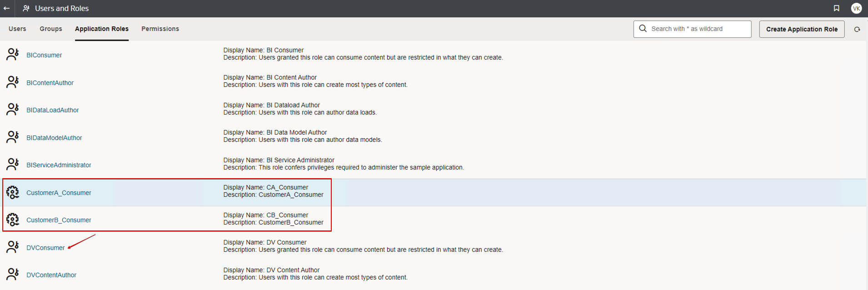This screenshot has height=290, width=868.
Task: Click the CustomerB_Consumer gear role icon
Action: point(13,220)
